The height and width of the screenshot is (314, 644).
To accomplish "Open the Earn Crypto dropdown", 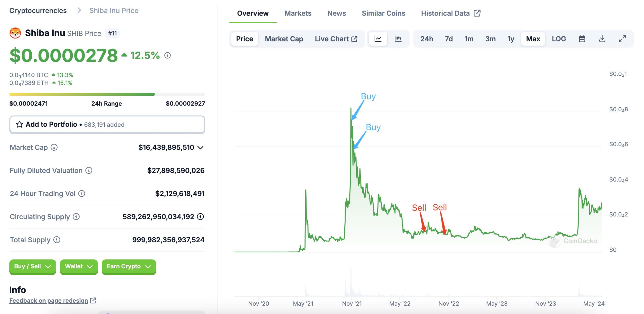I will pyautogui.click(x=129, y=266).
